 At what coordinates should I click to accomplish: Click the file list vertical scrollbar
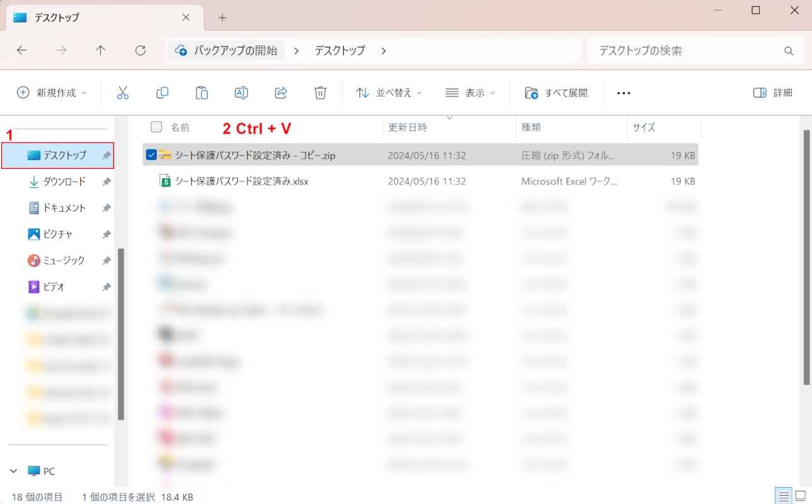point(807,258)
